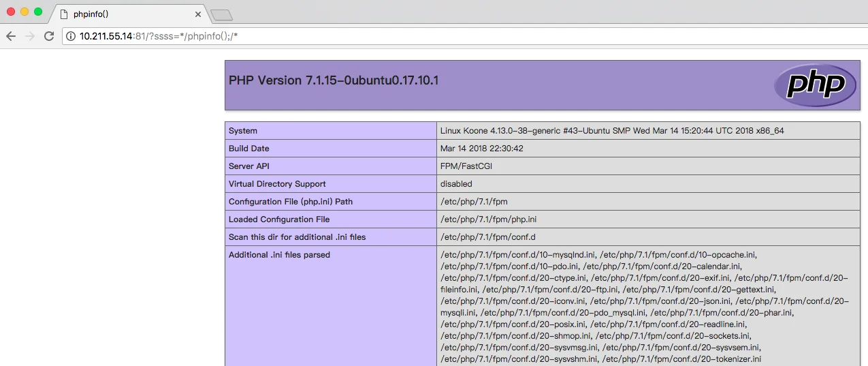Click the tab's page favicon
This screenshot has height=366, width=868.
63,14
